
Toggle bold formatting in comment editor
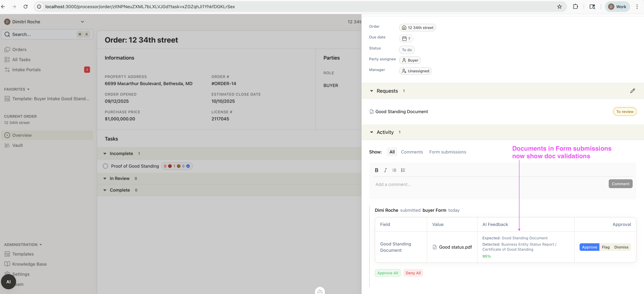pos(376,170)
